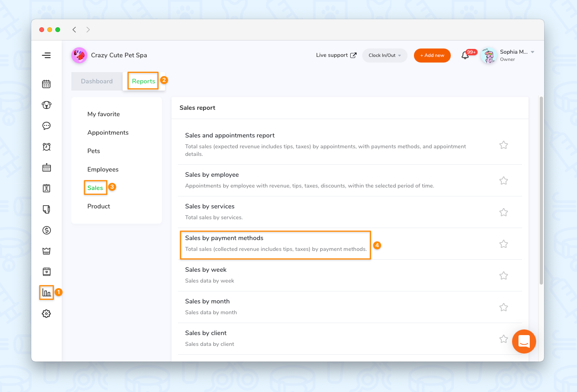Favorite the Sales by employee report

(504, 180)
